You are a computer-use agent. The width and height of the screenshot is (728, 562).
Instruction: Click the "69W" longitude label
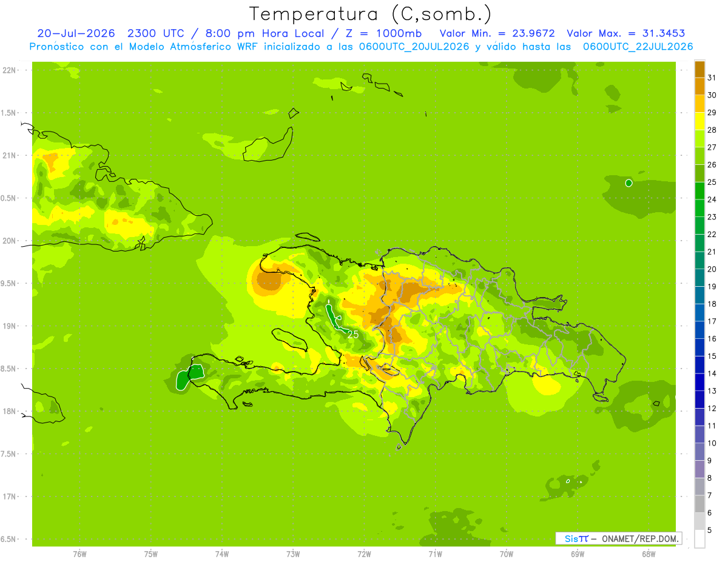tap(577, 554)
